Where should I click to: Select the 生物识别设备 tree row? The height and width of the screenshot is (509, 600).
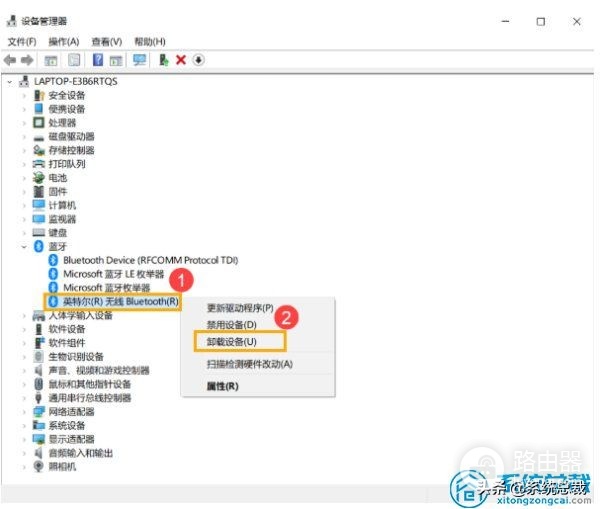pyautogui.click(x=76, y=357)
